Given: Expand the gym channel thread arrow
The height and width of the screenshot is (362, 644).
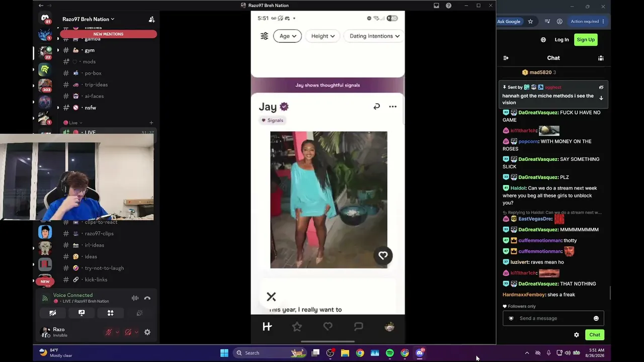Looking at the screenshot, I should (58, 50).
